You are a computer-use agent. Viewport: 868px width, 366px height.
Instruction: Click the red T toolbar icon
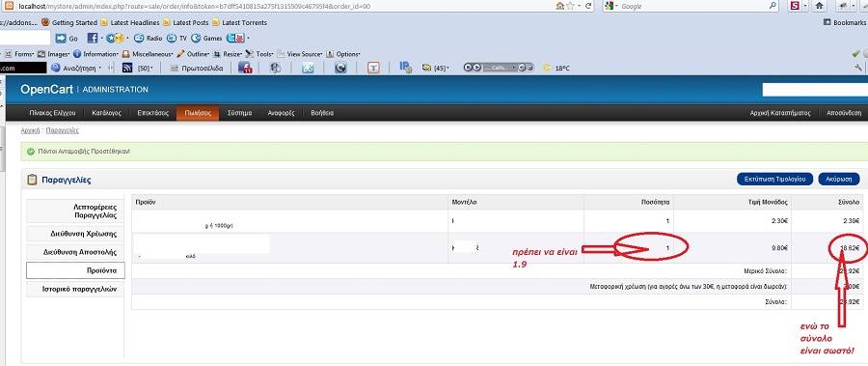(x=374, y=68)
